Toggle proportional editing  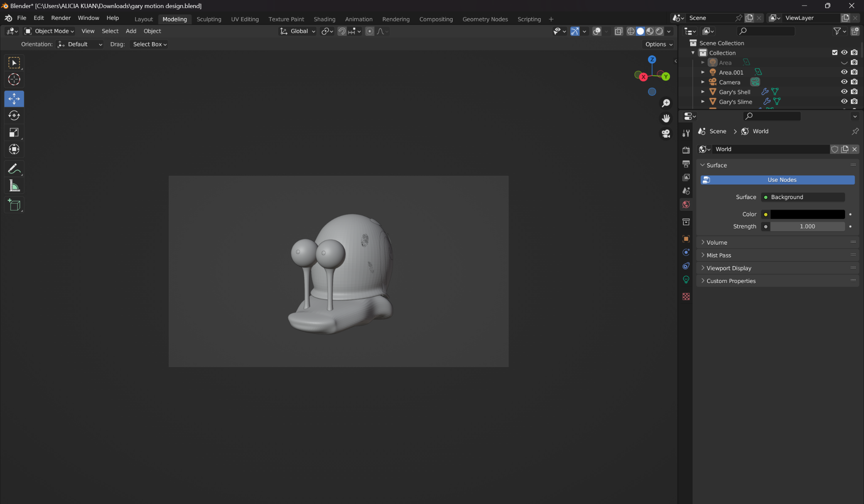(370, 31)
